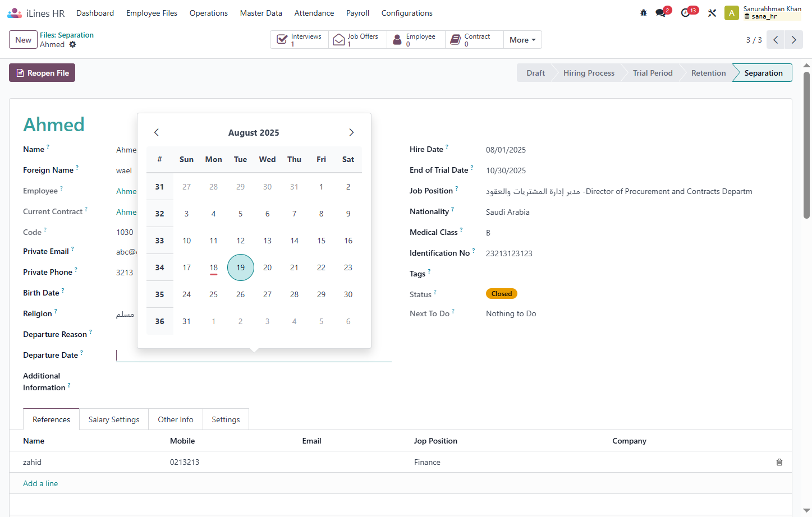The width and height of the screenshot is (812, 517).
Task: Click the Company column header
Action: pos(630,441)
